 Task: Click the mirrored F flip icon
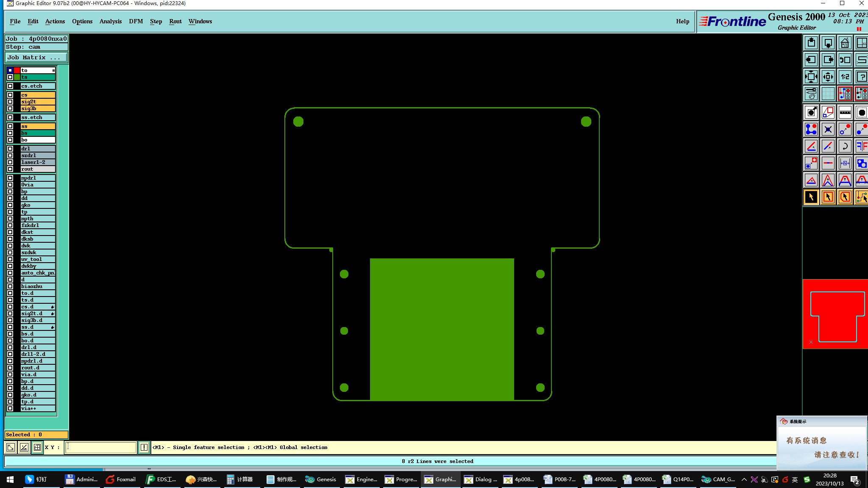tap(862, 146)
